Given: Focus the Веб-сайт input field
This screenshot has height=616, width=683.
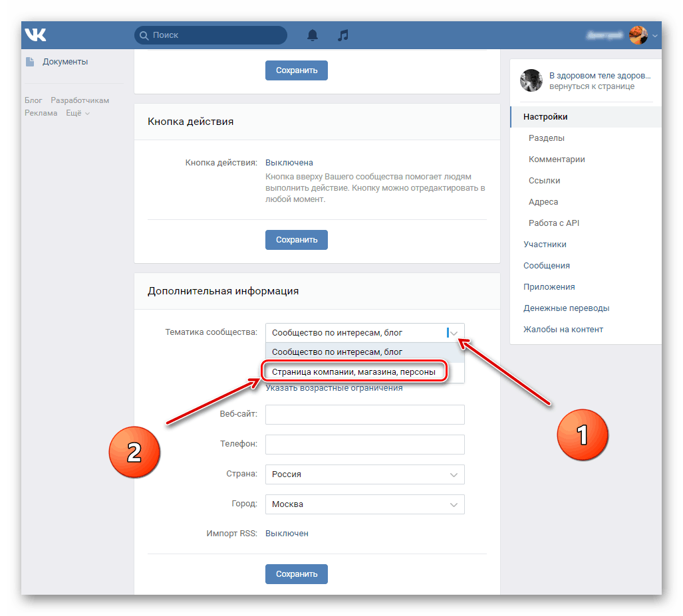Looking at the screenshot, I should click(x=364, y=415).
